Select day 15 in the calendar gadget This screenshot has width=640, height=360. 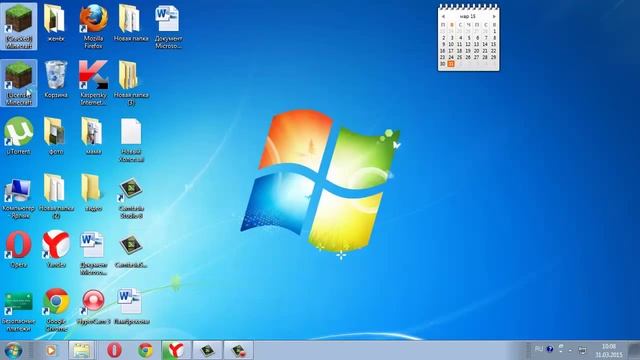pyautogui.click(x=493, y=44)
